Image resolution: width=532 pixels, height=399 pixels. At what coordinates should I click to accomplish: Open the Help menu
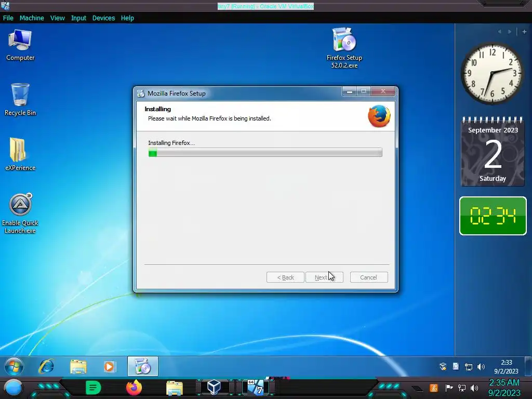pyautogui.click(x=127, y=18)
